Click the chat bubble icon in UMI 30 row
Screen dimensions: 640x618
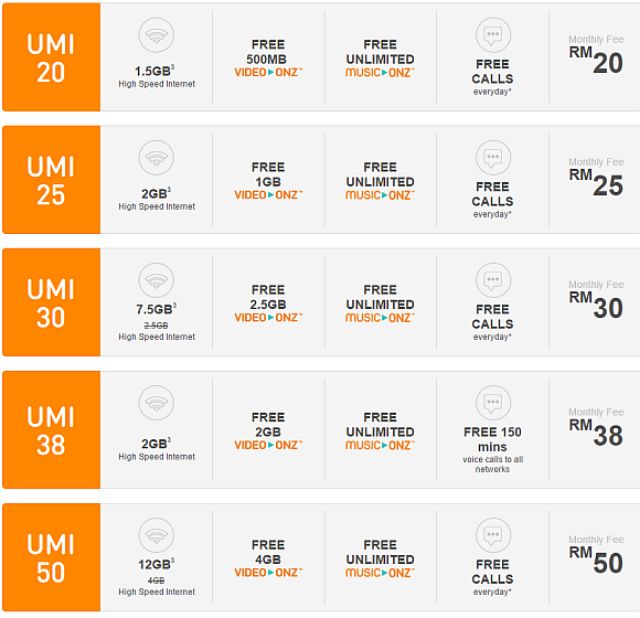pos(493,280)
